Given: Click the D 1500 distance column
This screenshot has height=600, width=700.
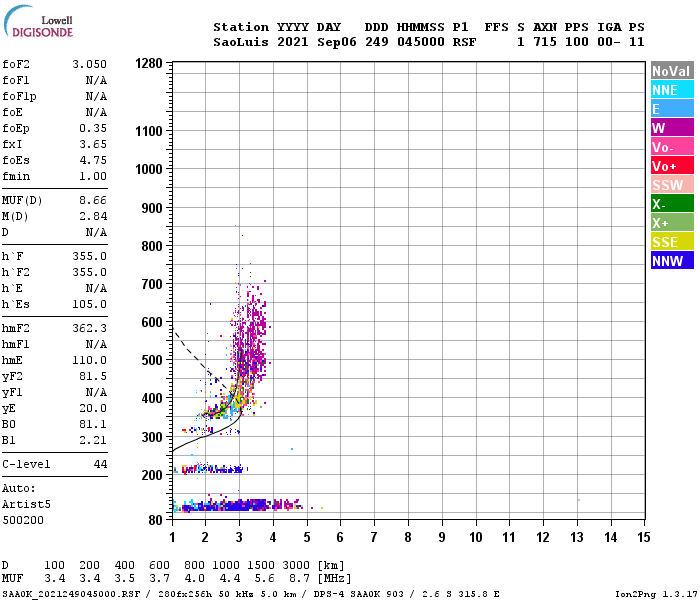Looking at the screenshot, I should (x=260, y=565).
